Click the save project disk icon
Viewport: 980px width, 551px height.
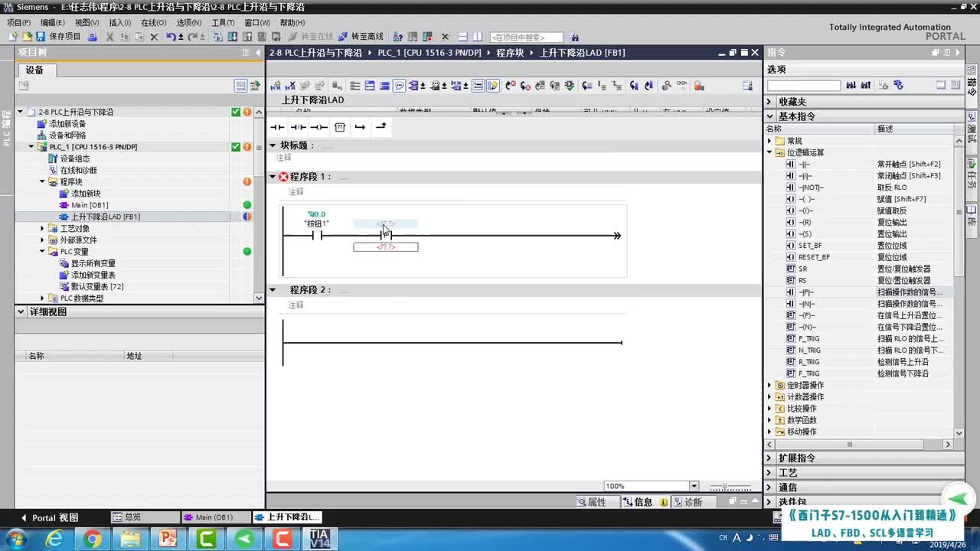coord(40,37)
